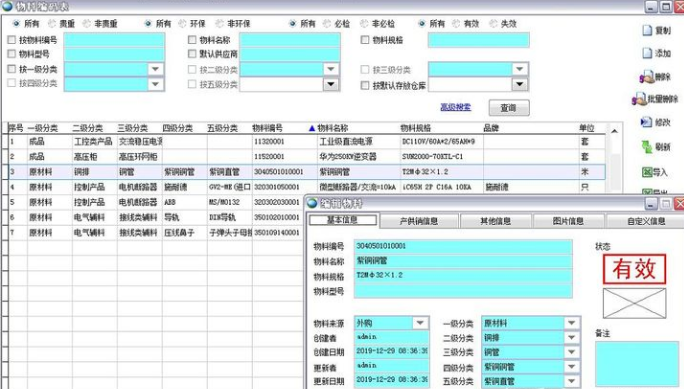684x389 pixels.
Task: Click the 按物料编号 filter input field
Action: pyautogui.click(x=114, y=40)
